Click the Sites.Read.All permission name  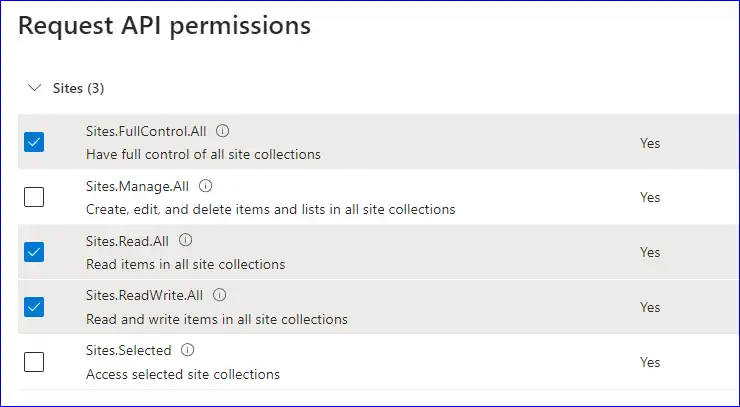click(x=128, y=240)
